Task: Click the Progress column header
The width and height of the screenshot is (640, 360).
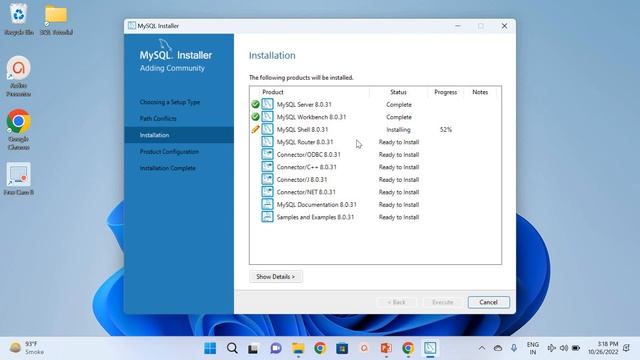Action: [446, 92]
